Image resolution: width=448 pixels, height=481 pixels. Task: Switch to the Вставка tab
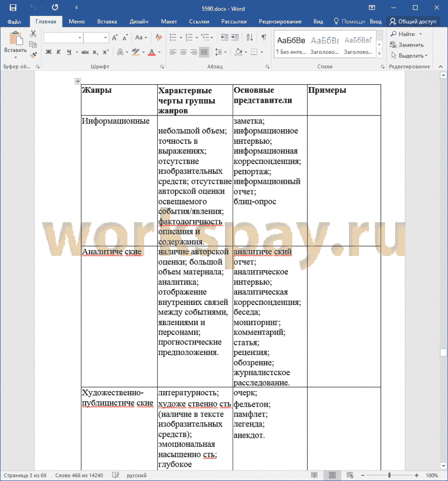click(107, 22)
